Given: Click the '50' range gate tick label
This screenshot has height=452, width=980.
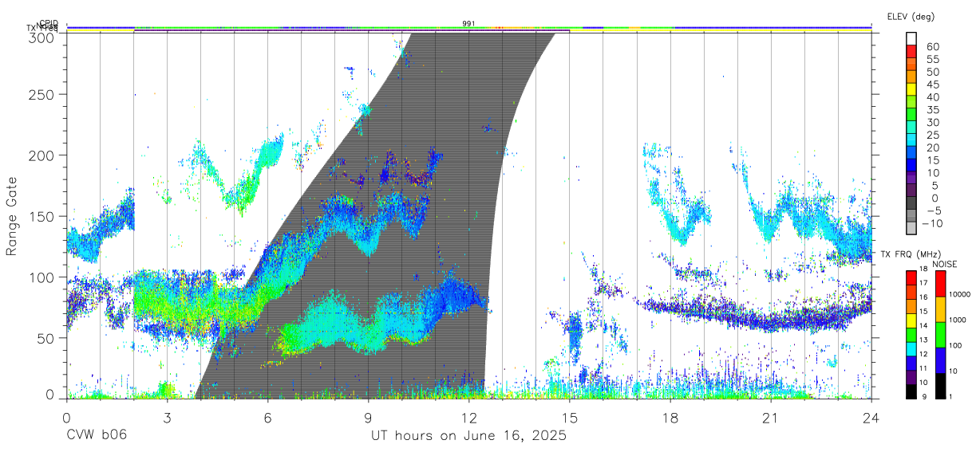Looking at the screenshot, I should (x=45, y=338).
